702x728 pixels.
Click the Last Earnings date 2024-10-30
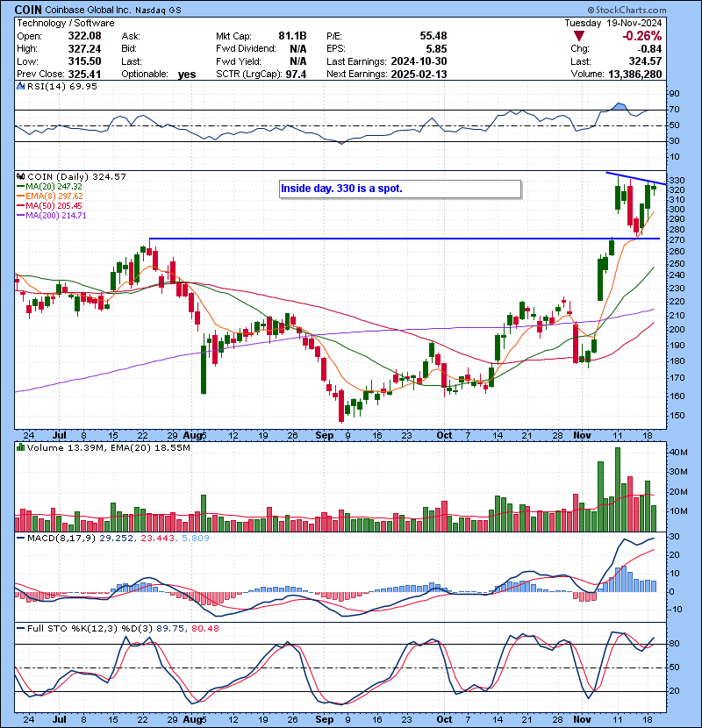(x=419, y=61)
